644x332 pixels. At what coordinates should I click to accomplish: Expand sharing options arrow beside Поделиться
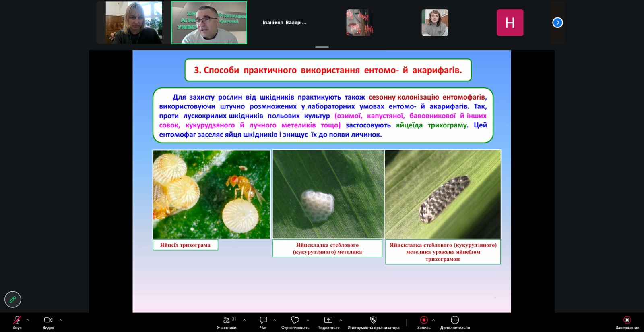click(341, 320)
